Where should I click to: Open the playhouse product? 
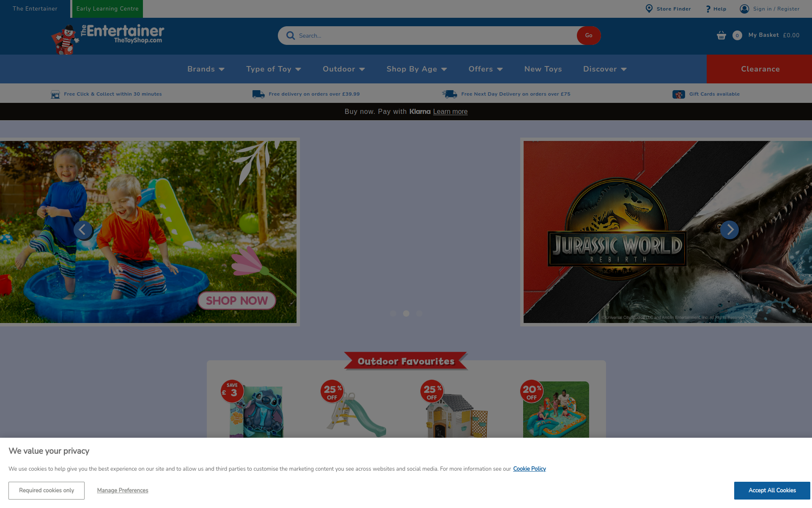[x=456, y=415]
